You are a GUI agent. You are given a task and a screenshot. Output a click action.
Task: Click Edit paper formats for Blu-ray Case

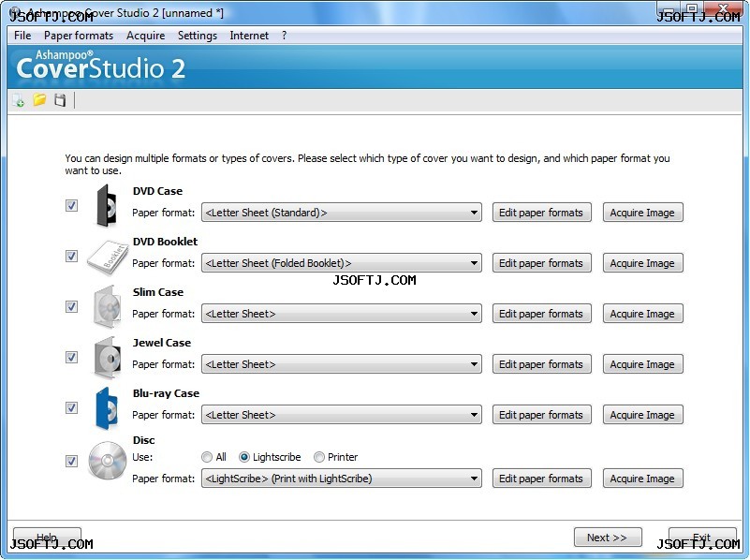(542, 415)
